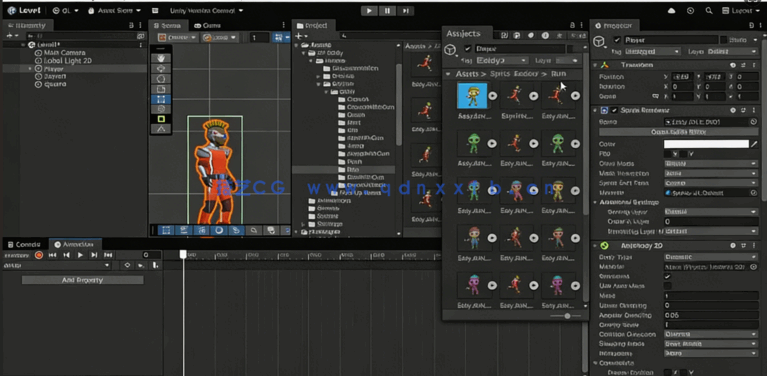Click the search magnifier icon at top right
The width and height of the screenshot is (767, 376).
click(x=709, y=11)
